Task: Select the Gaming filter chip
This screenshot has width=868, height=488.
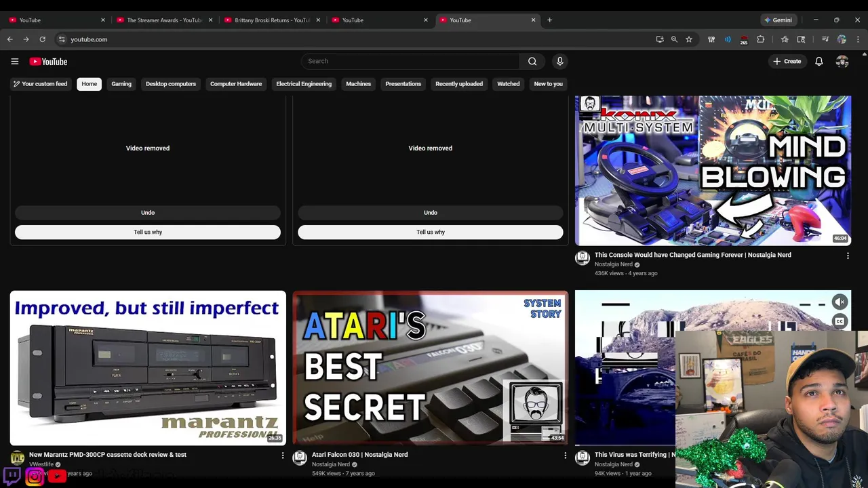Action: (x=121, y=84)
